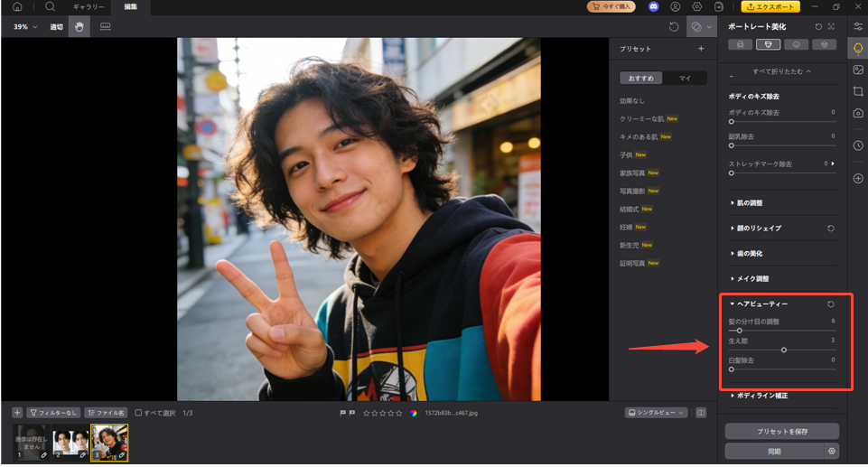Open the user account icon
The width and height of the screenshot is (868, 467).
click(676, 6)
